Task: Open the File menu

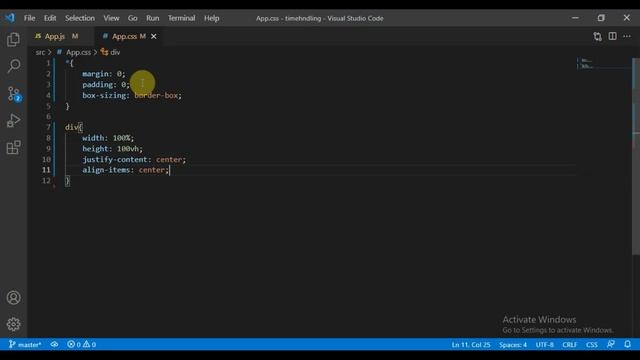Action: coord(29,18)
